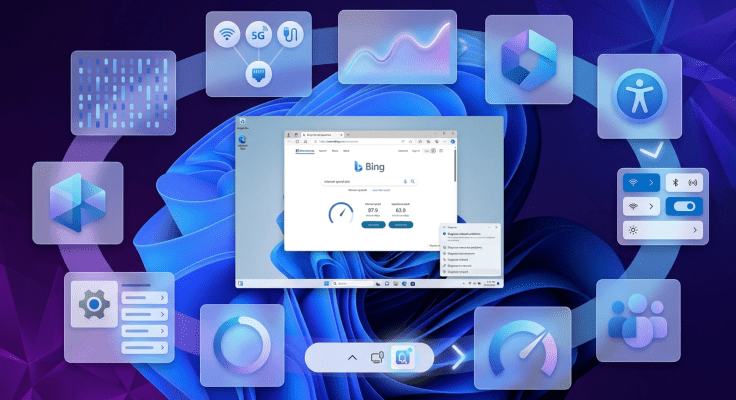Expand the chevron on the blue Wi-Fi tile
Screen dimensions: 736x400
(x=651, y=183)
